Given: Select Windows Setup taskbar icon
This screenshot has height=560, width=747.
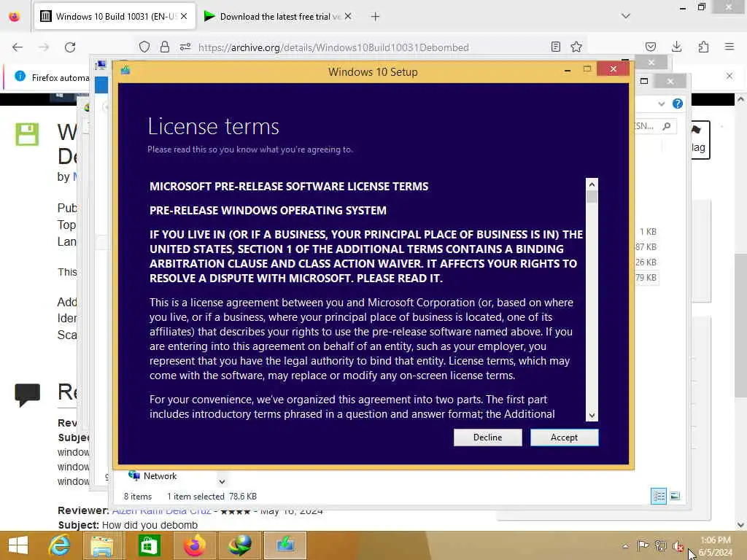Looking at the screenshot, I should click(x=285, y=545).
